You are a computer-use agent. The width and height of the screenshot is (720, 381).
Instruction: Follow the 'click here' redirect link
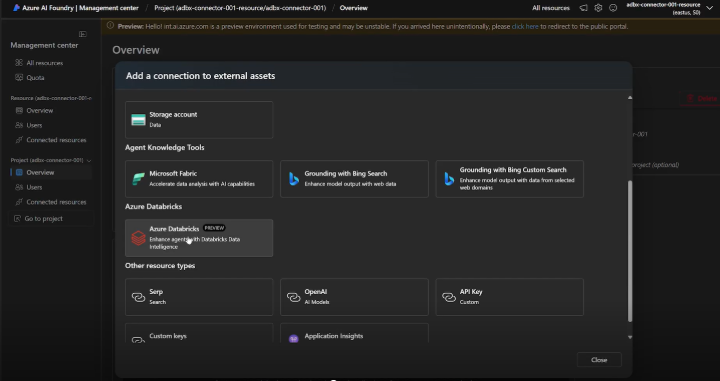tap(525, 26)
